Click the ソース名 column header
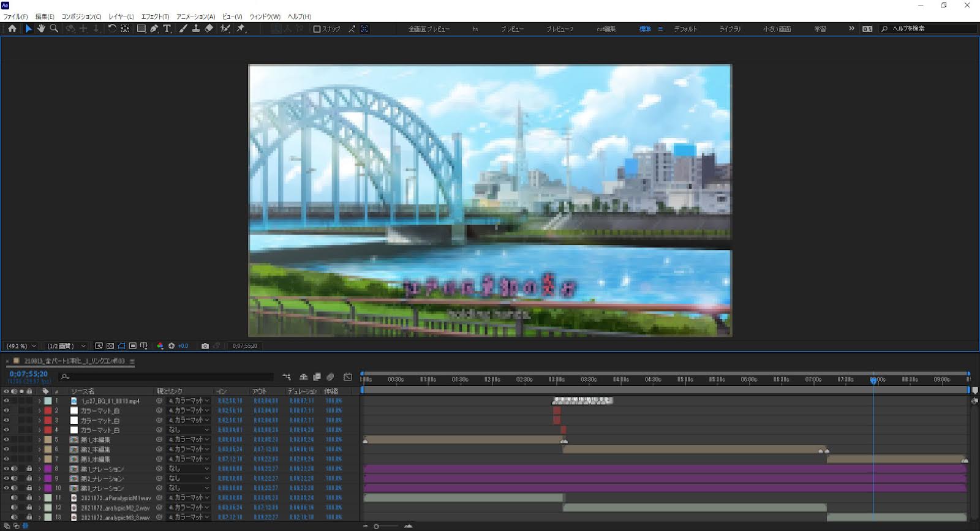The image size is (980, 531). (83, 391)
